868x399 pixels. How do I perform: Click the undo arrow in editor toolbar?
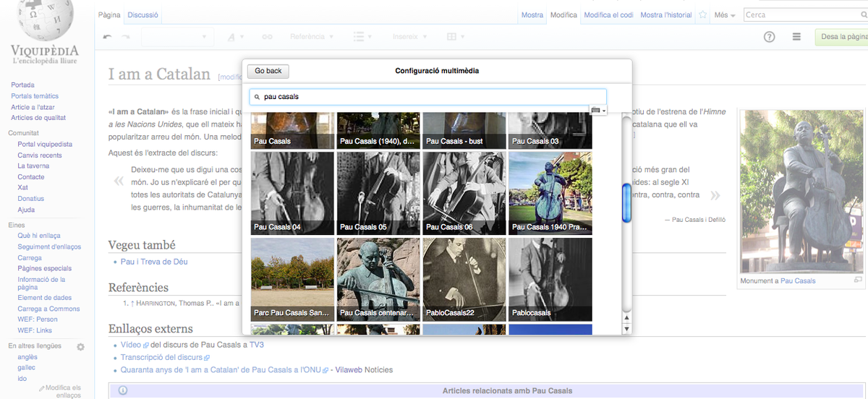pos(108,37)
